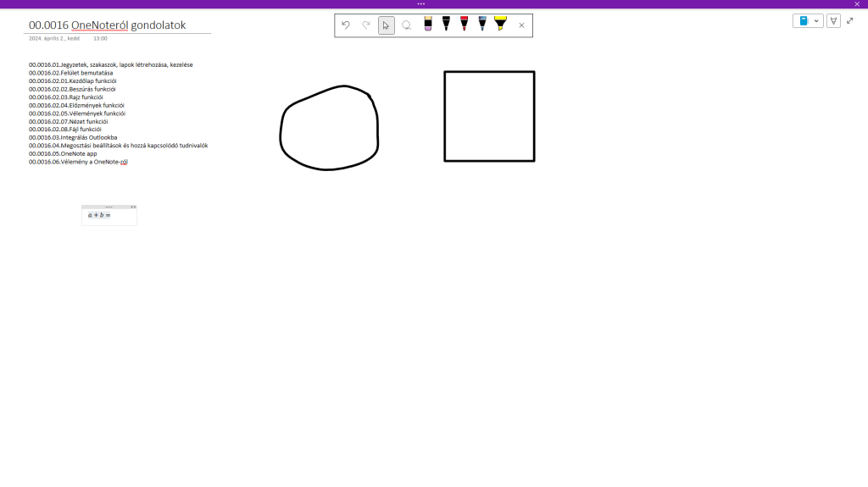868x487 pixels.
Task: Open the three-dot menu at top center
Action: (x=421, y=3)
